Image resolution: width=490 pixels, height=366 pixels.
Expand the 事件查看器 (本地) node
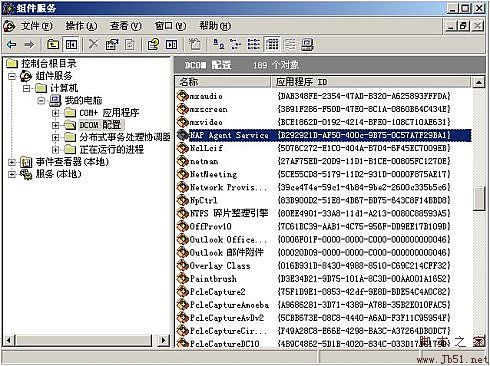(x=12, y=162)
